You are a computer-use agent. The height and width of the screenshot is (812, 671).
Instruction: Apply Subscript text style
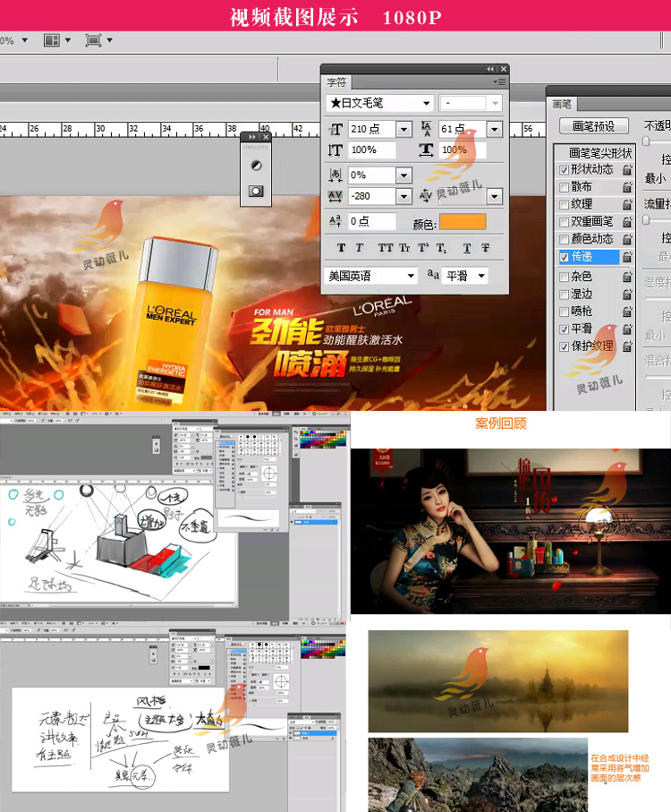coord(441,248)
